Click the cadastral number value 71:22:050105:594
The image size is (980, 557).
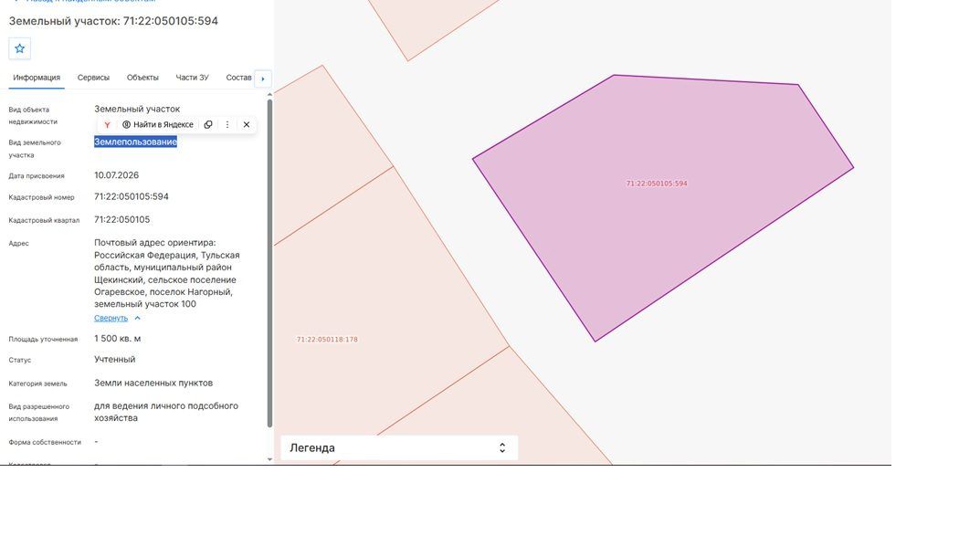tap(132, 196)
